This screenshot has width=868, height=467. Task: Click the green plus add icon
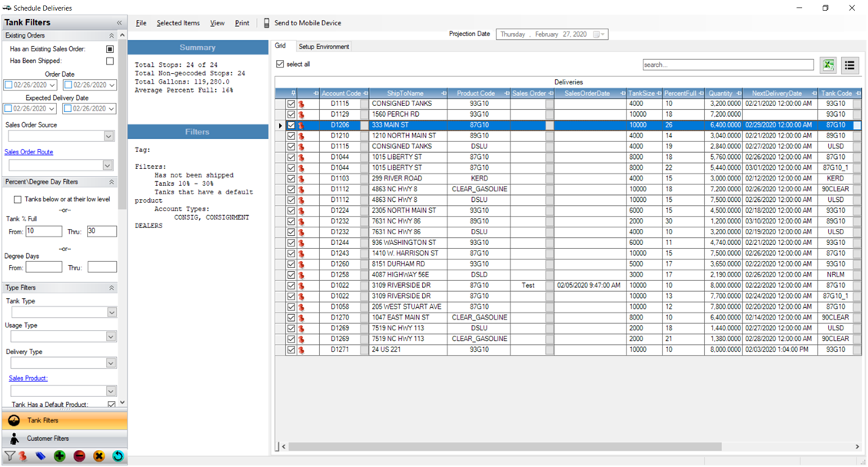[60, 456]
